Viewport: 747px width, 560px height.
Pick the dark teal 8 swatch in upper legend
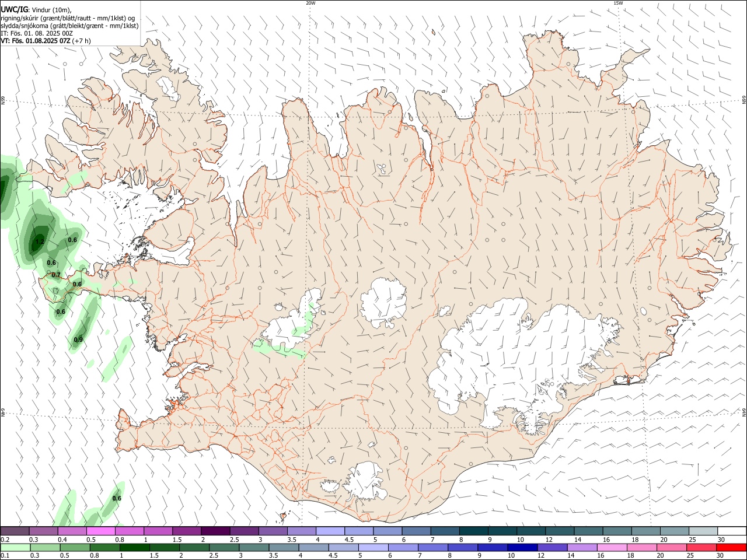(x=474, y=531)
